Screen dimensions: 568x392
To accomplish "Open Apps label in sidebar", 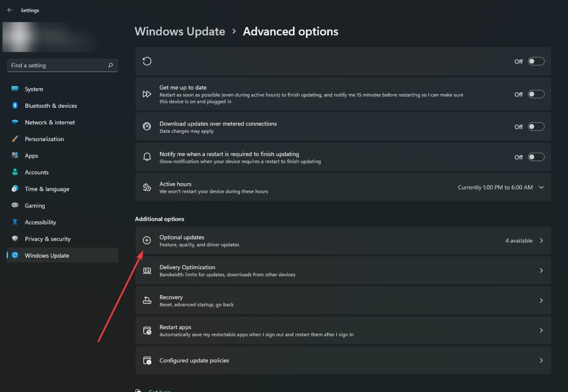I will click(32, 156).
